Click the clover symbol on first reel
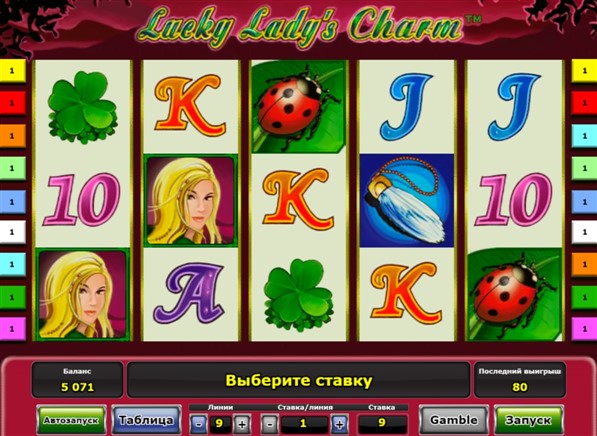597x436 pixels. tap(83, 107)
